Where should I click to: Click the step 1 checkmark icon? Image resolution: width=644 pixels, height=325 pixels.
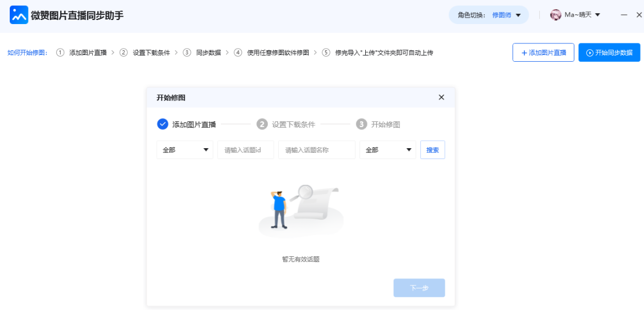click(x=163, y=124)
